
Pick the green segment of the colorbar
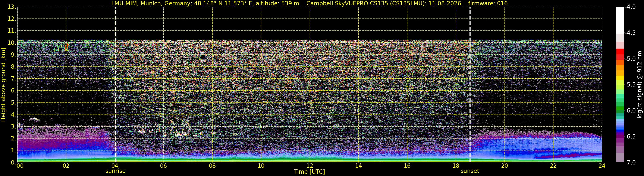click(x=620, y=109)
